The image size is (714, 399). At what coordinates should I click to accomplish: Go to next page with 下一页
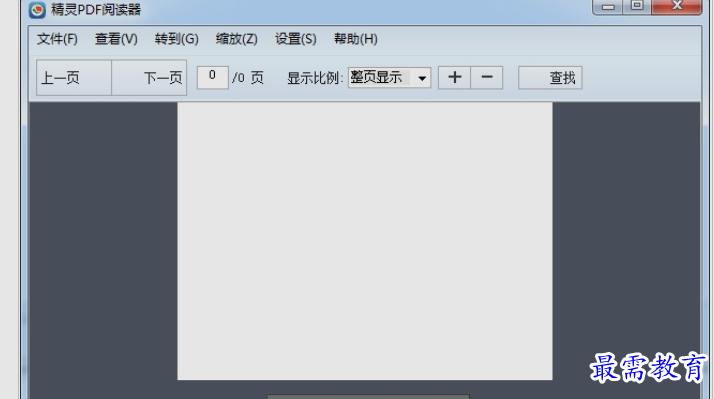149,77
